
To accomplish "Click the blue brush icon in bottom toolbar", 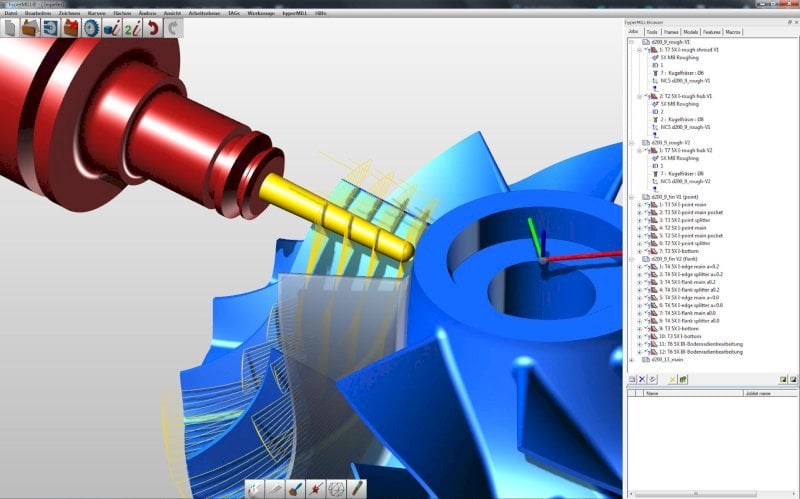I will (295, 489).
